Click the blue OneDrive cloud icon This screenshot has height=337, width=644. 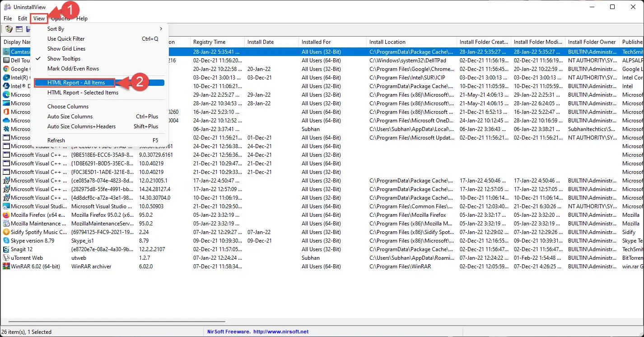pos(6,121)
